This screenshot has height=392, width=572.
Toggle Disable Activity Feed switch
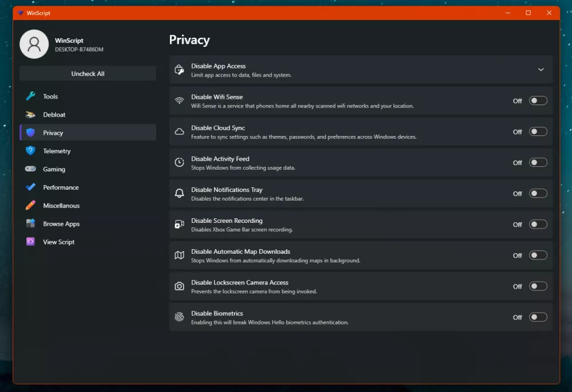click(538, 162)
